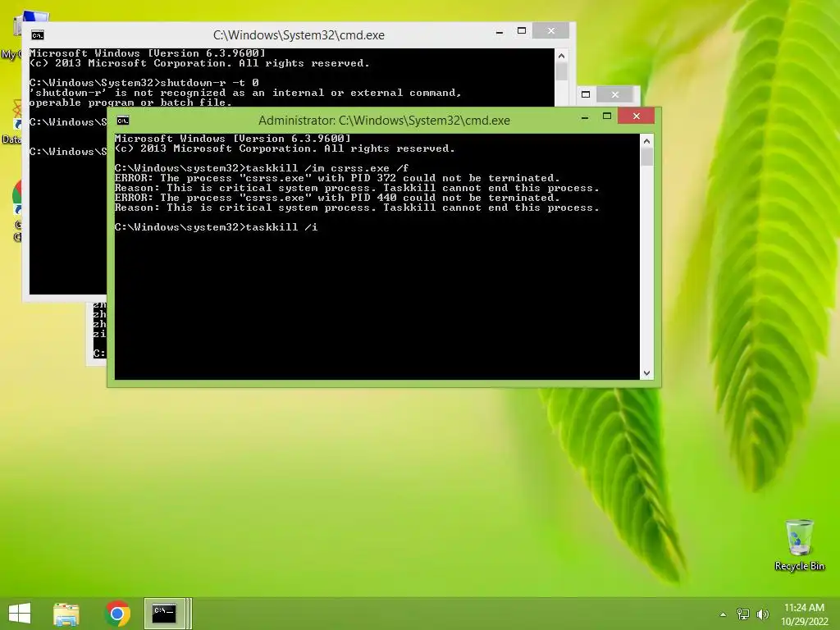Click the Administrator cmd.exe title bar text

tap(384, 121)
